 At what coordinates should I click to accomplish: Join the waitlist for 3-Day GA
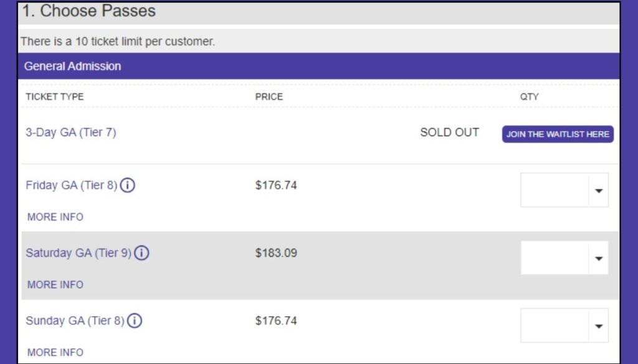558,134
